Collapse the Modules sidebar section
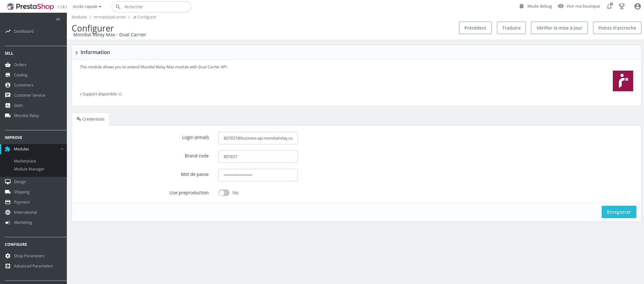The width and height of the screenshot is (644, 284). 62,149
